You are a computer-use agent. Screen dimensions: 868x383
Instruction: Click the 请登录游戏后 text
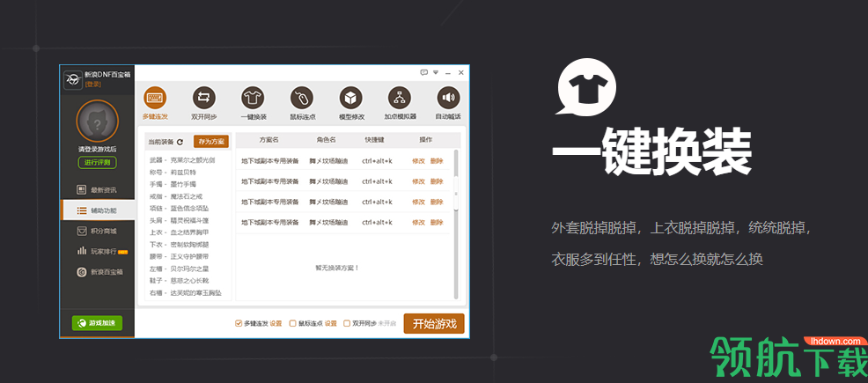[x=97, y=150]
